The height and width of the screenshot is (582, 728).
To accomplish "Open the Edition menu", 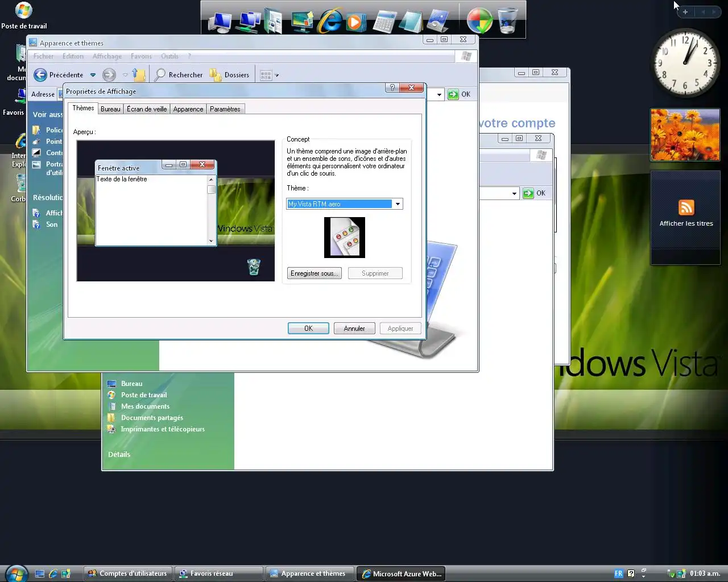I will click(73, 56).
